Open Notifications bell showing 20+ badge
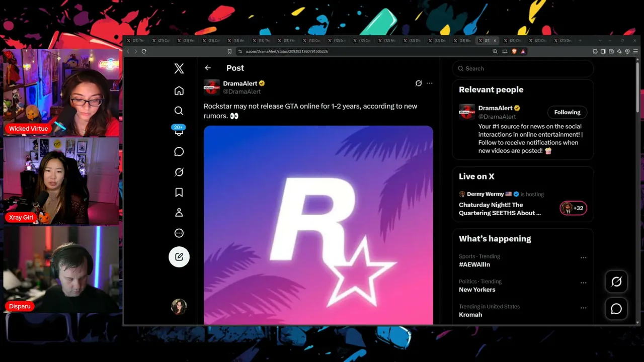The width and height of the screenshot is (644, 362). click(179, 131)
